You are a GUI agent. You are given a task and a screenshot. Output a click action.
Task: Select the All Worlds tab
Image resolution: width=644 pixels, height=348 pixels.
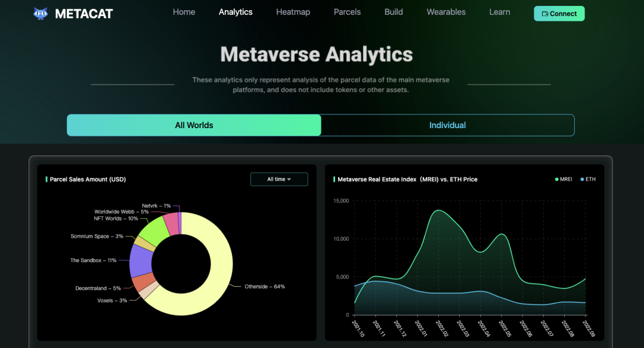tap(194, 125)
